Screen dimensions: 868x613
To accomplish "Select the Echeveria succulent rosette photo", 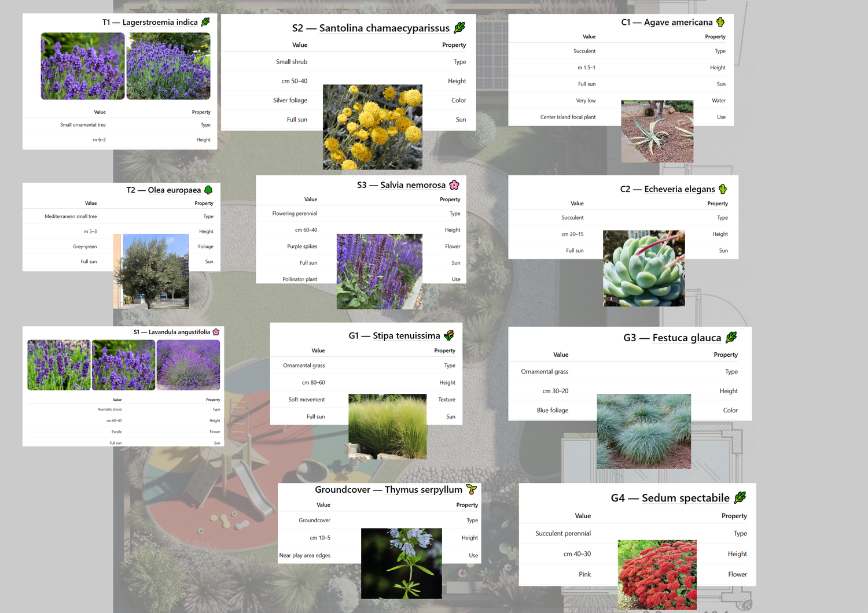I will tap(643, 268).
